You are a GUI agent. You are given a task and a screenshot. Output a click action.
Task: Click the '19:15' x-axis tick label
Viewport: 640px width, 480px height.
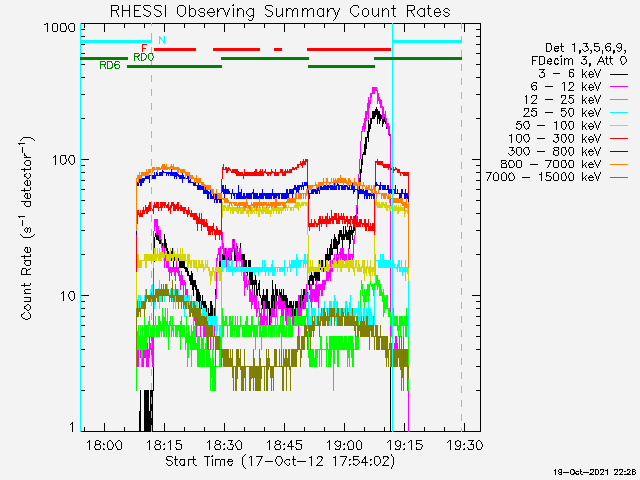404,445
